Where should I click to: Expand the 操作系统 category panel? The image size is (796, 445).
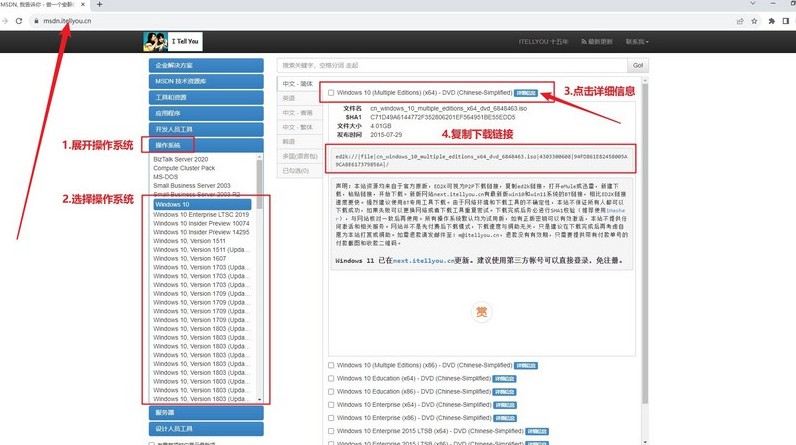[x=207, y=146]
